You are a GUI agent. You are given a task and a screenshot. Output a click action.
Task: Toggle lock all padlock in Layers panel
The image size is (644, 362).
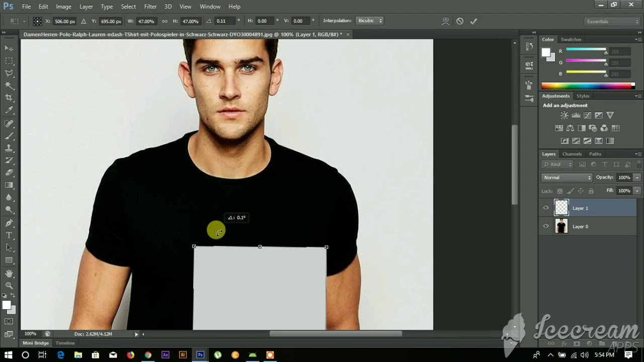591,191
